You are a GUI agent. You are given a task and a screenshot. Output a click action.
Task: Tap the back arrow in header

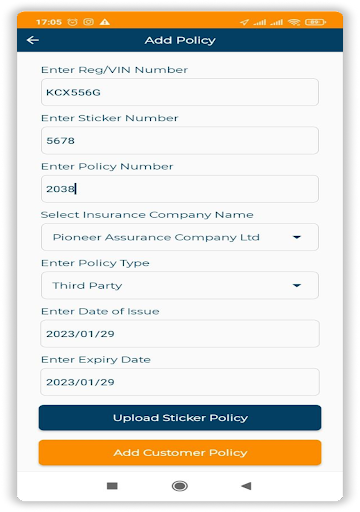(33, 40)
